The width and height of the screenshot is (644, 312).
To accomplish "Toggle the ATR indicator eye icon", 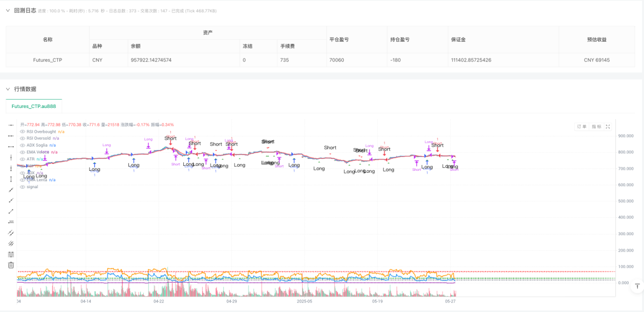I will click(x=22, y=159).
